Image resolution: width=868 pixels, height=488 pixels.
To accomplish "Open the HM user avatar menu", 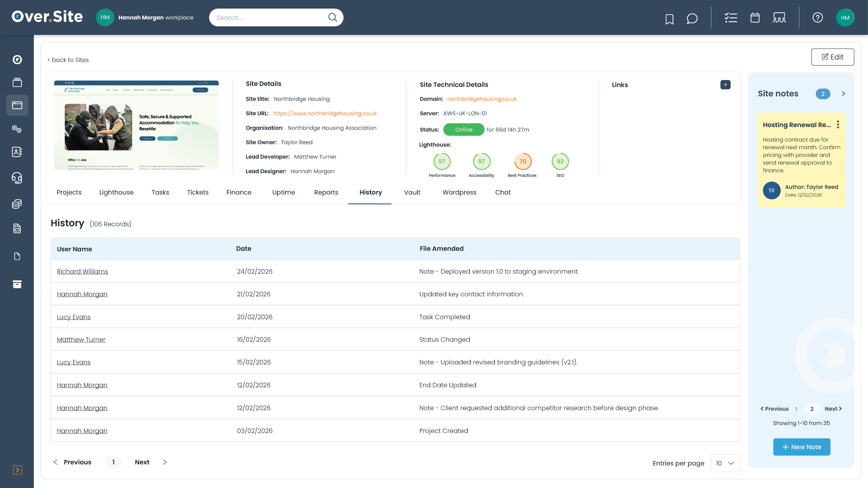I will 845,18.
